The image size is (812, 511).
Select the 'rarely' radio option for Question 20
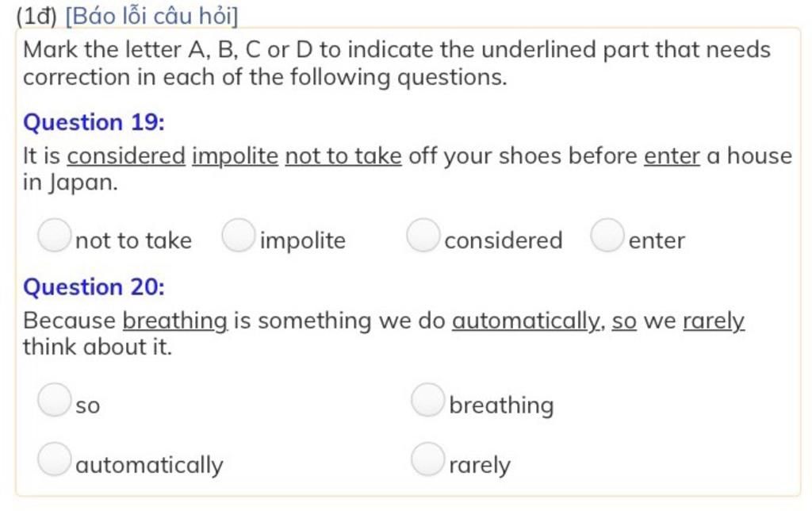coord(427,459)
